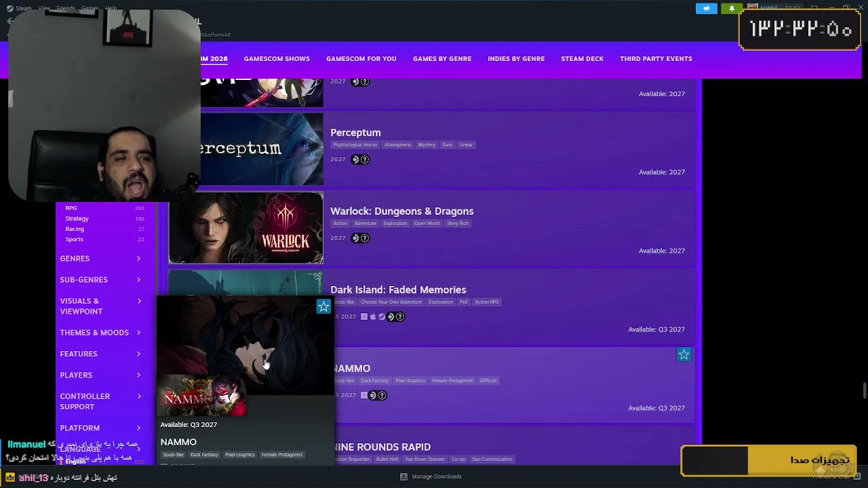Filter by the RPG tag
The image size is (868, 488).
[x=71, y=208]
